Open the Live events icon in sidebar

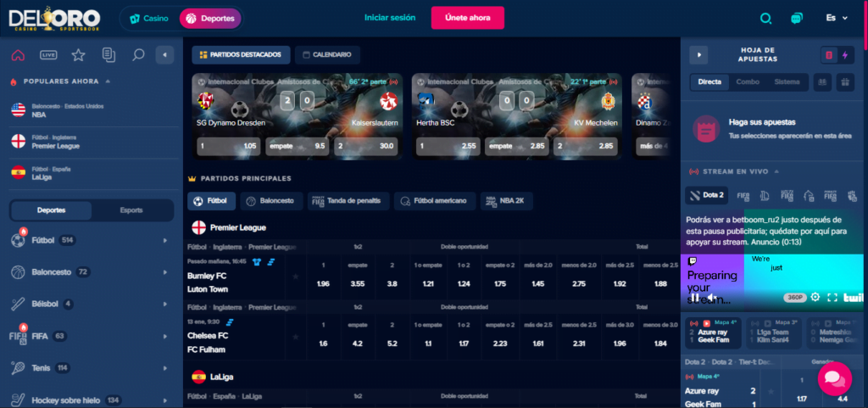[x=48, y=55]
